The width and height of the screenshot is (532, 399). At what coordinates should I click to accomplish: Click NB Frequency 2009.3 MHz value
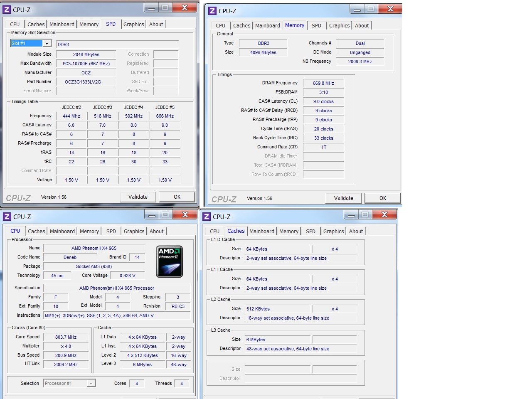coord(360,62)
